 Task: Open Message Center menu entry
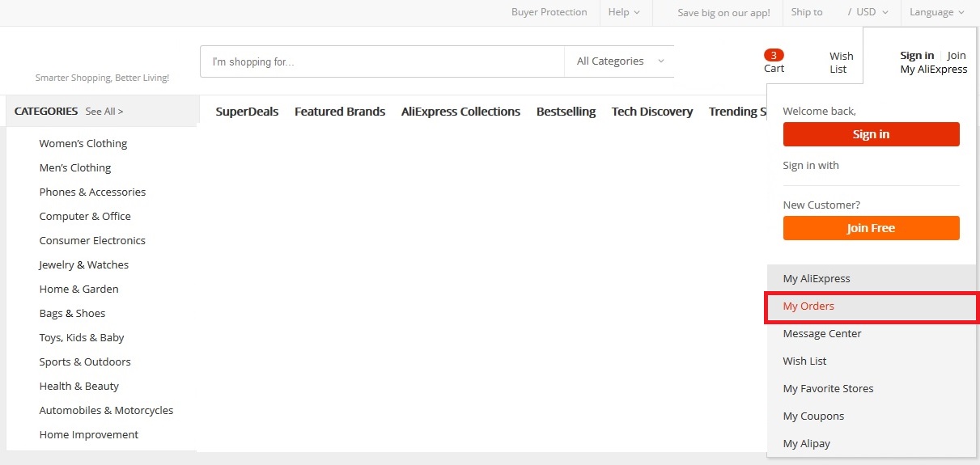[x=872, y=333]
